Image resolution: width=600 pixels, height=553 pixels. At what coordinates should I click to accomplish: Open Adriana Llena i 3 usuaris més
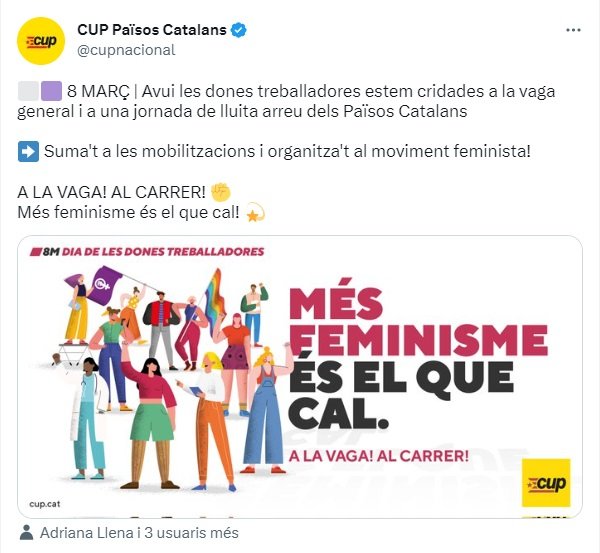[139, 533]
